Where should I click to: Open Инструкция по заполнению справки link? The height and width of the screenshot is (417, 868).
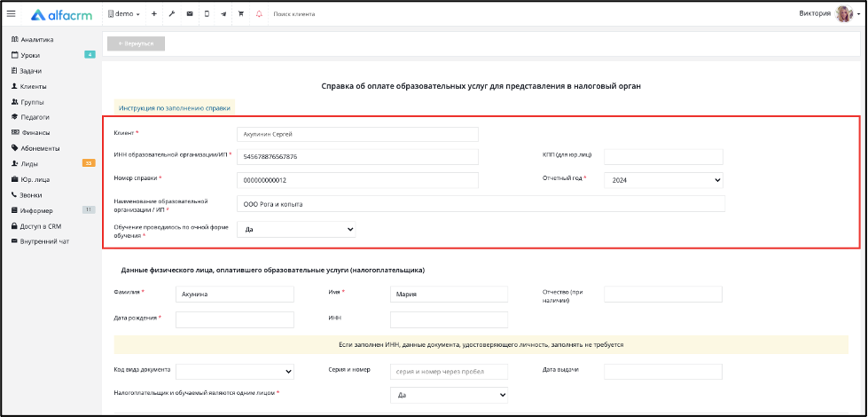click(x=175, y=108)
